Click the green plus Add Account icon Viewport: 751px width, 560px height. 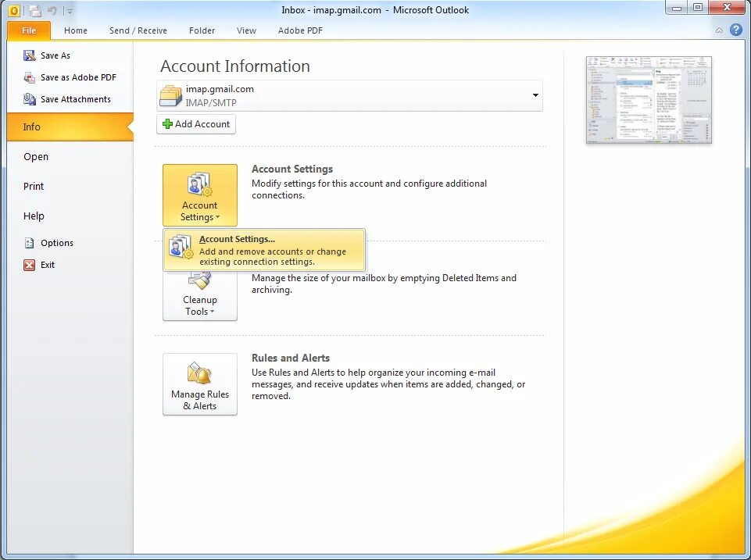coord(167,124)
